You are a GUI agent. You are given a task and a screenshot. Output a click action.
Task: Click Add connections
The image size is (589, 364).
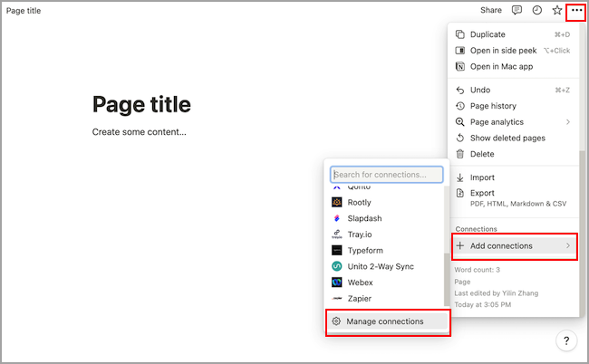[515, 246]
